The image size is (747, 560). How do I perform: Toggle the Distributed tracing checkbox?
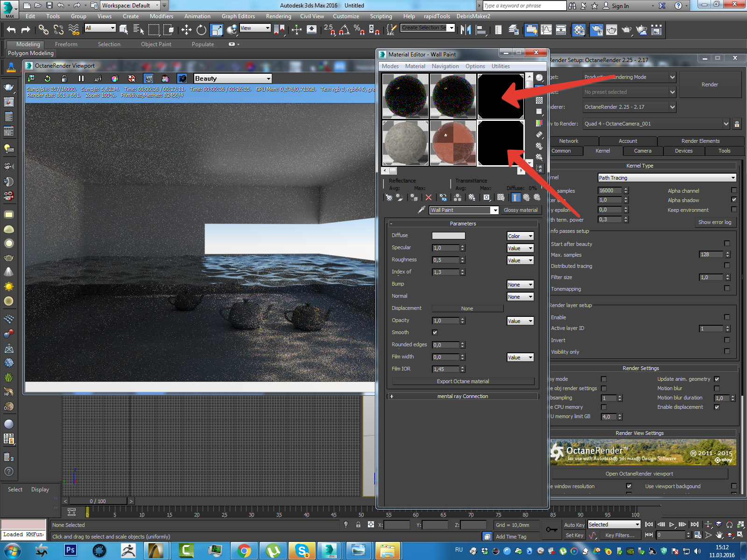(x=727, y=265)
